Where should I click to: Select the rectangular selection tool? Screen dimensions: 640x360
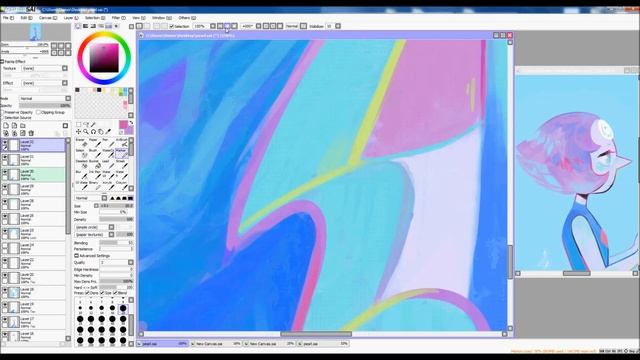pos(78,124)
